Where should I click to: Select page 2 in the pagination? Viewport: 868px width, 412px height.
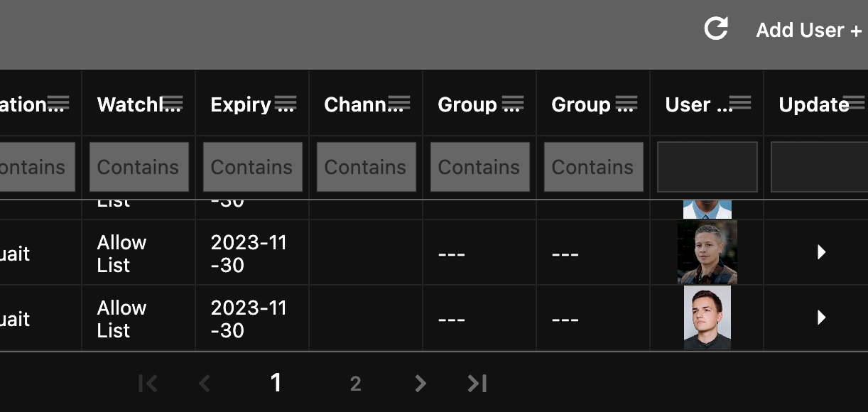click(x=355, y=384)
